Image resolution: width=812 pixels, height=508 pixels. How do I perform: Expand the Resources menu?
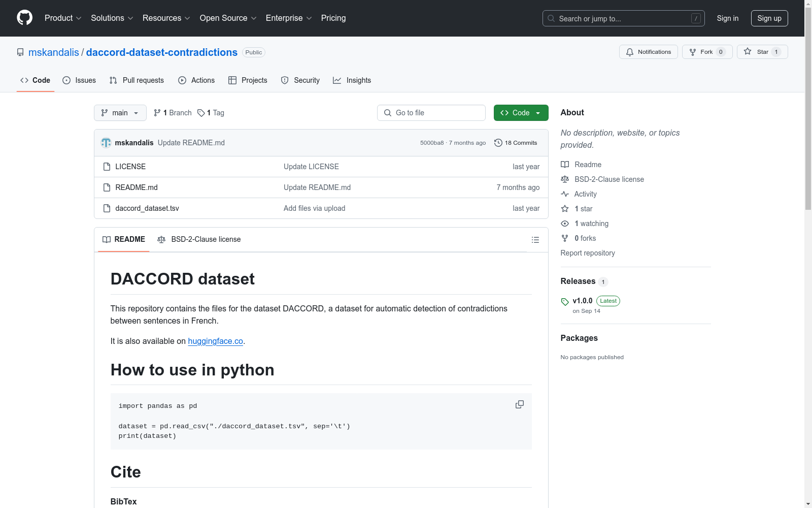[166, 18]
